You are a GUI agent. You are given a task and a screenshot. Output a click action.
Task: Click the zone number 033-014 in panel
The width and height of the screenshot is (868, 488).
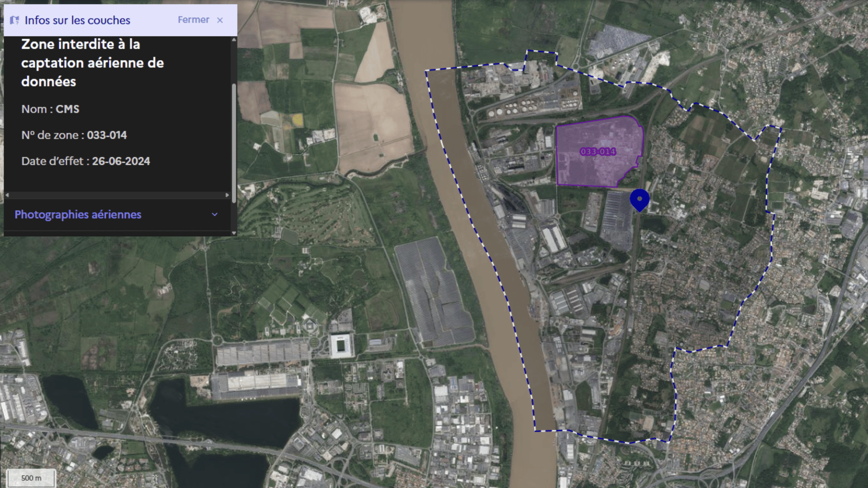(x=107, y=135)
